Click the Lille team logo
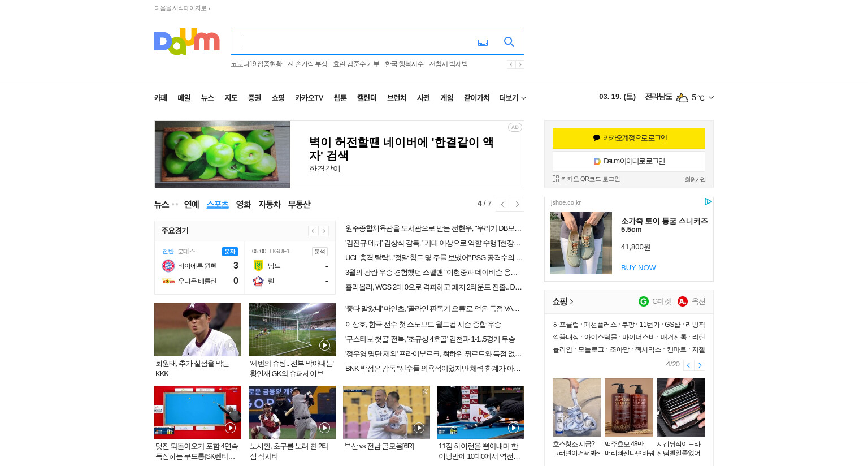 point(258,281)
